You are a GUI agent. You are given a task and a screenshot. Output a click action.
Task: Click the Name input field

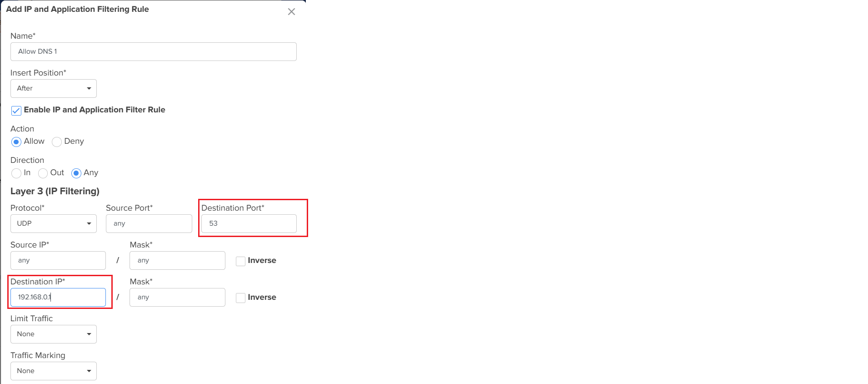(x=153, y=52)
